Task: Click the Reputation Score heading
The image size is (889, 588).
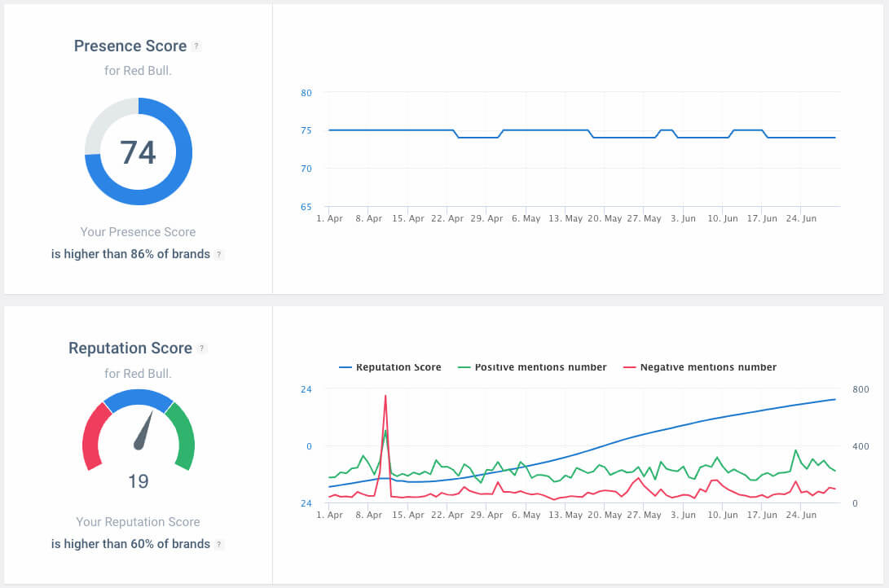Action: click(130, 348)
